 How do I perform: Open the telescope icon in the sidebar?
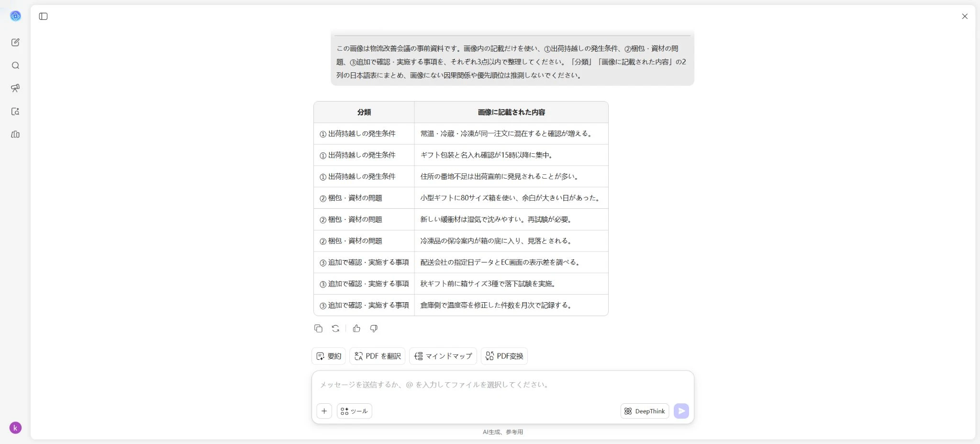[15, 88]
